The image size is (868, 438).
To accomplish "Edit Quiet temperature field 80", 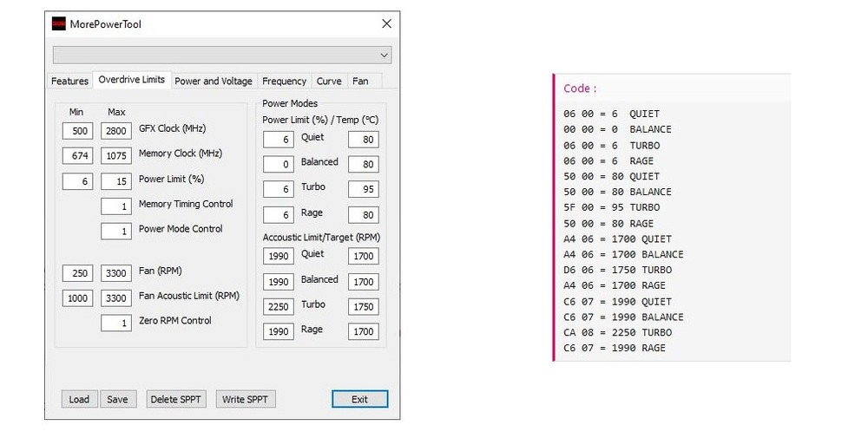I will (364, 140).
